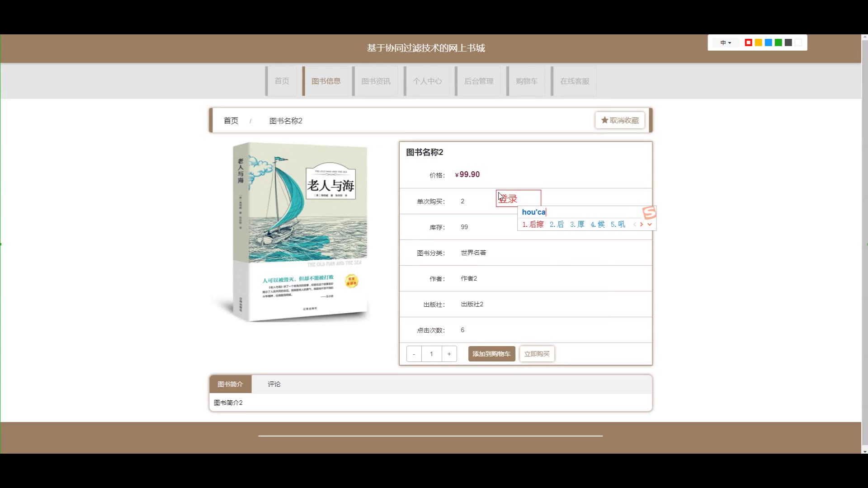The width and height of the screenshot is (868, 488).
Task: Choose IME candidate 4. 候
Action: pyautogui.click(x=597, y=224)
